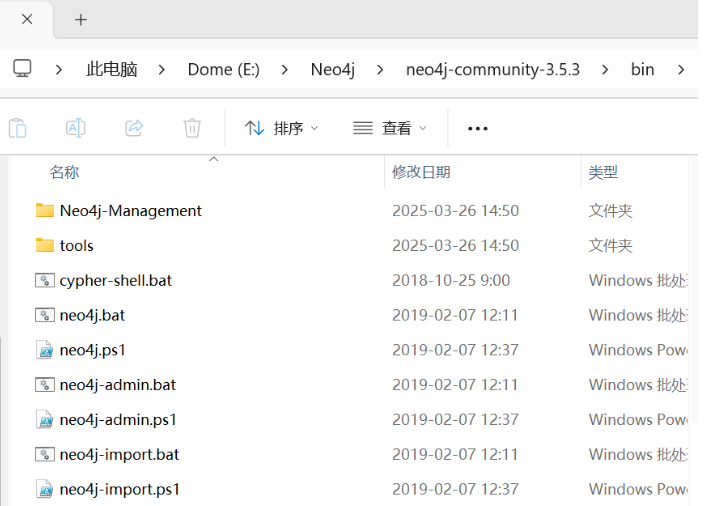Select neo4j-import.bat file name
Image resolution: width=708 pixels, height=506 pixels.
coord(119,455)
